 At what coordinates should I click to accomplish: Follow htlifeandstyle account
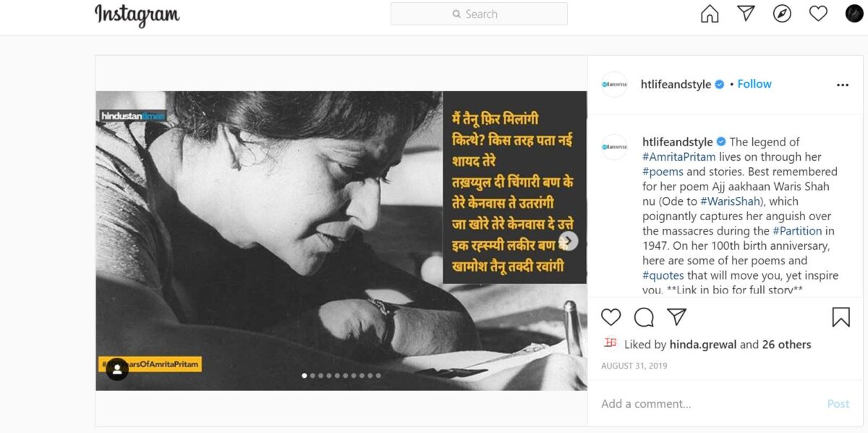pos(754,84)
